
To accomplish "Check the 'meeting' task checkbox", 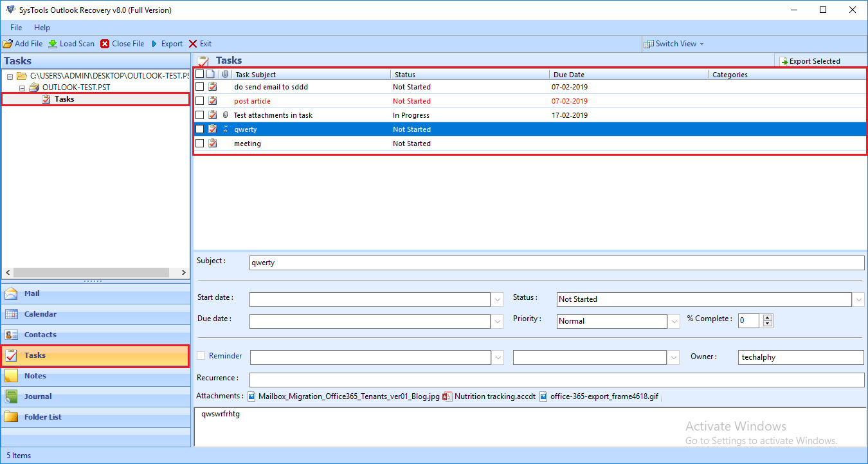I will click(200, 144).
